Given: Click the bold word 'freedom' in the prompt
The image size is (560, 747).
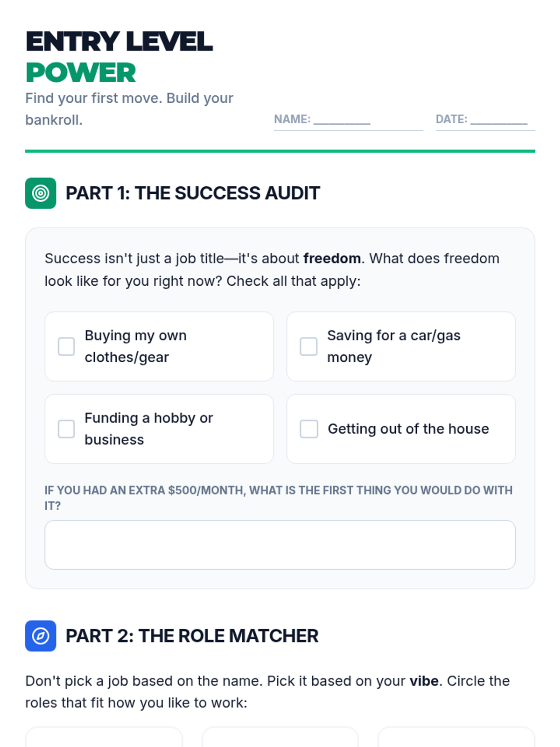Looking at the screenshot, I should (332, 258).
